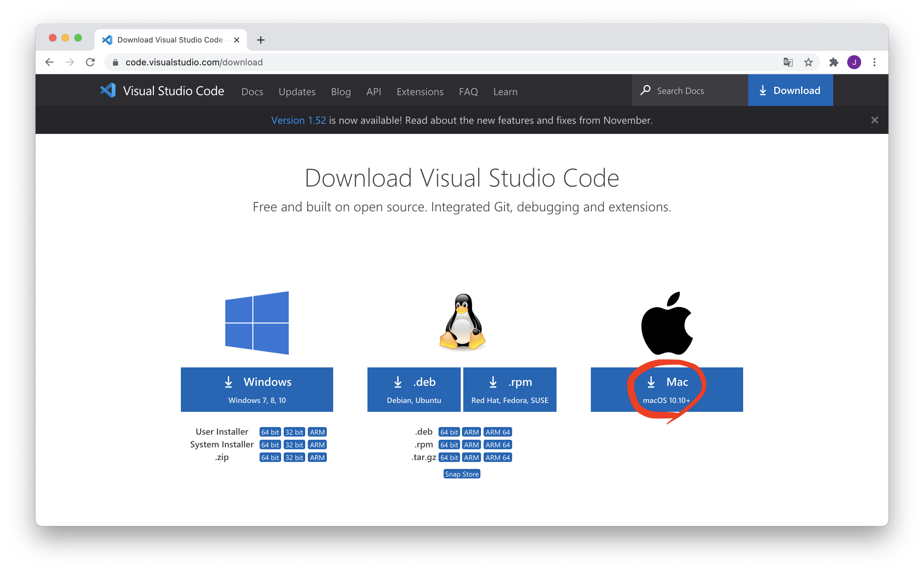
Task: Open the Docs navigation item
Action: 252,92
